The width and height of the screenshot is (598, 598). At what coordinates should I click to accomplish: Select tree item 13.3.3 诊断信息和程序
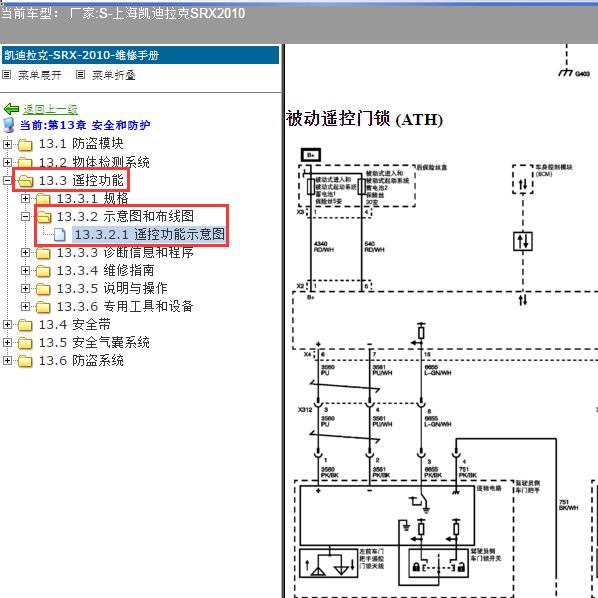pyautogui.click(x=125, y=252)
